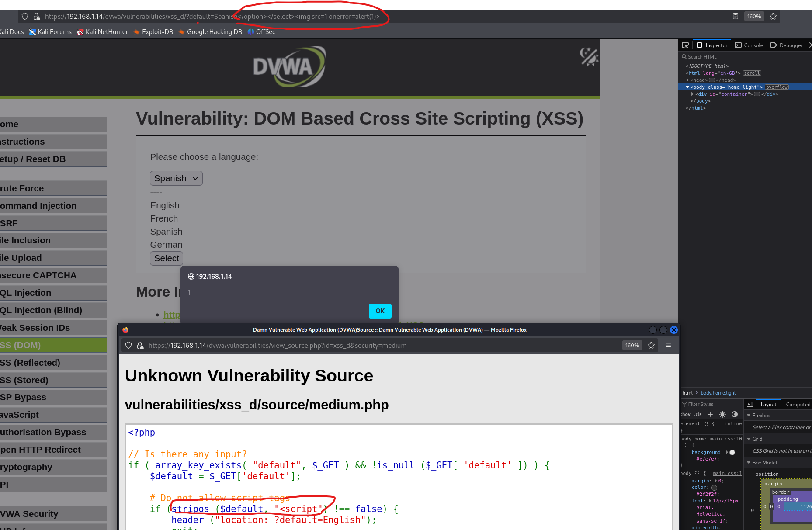This screenshot has height=530, width=812.
Task: Switch to the Debugger tab
Action: coord(787,45)
